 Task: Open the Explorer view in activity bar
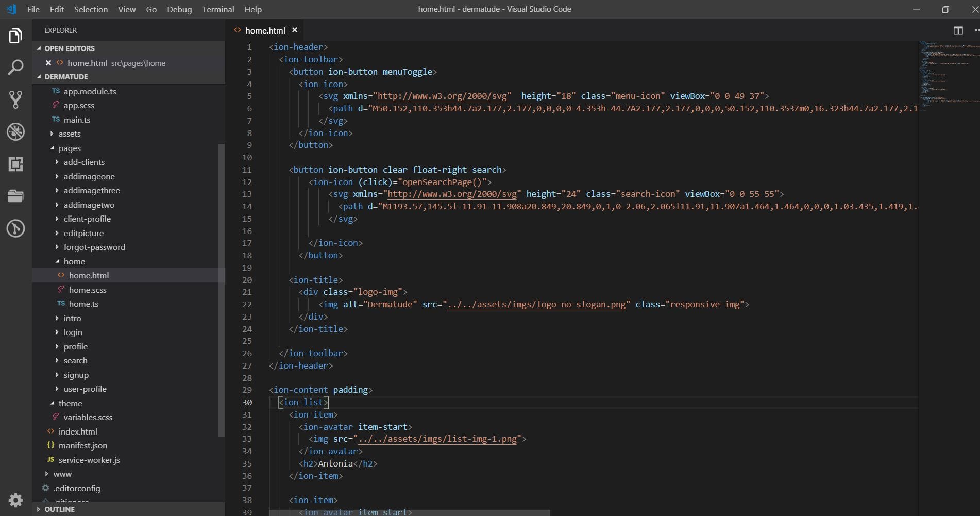15,36
